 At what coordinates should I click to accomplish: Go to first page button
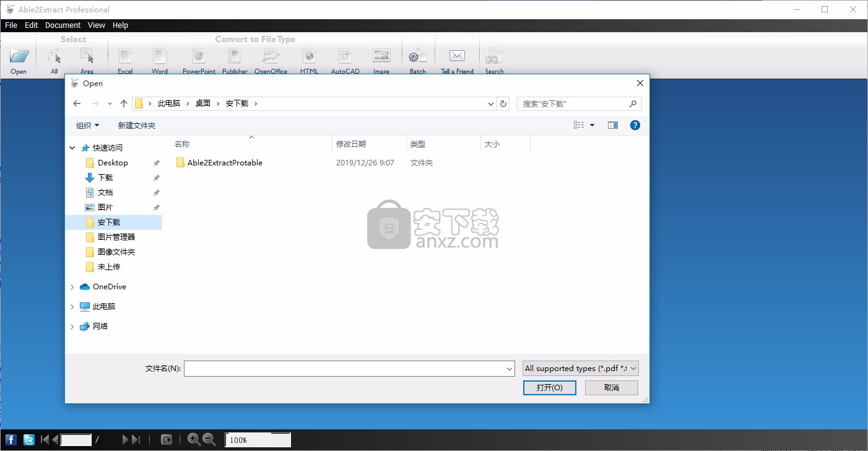click(45, 440)
